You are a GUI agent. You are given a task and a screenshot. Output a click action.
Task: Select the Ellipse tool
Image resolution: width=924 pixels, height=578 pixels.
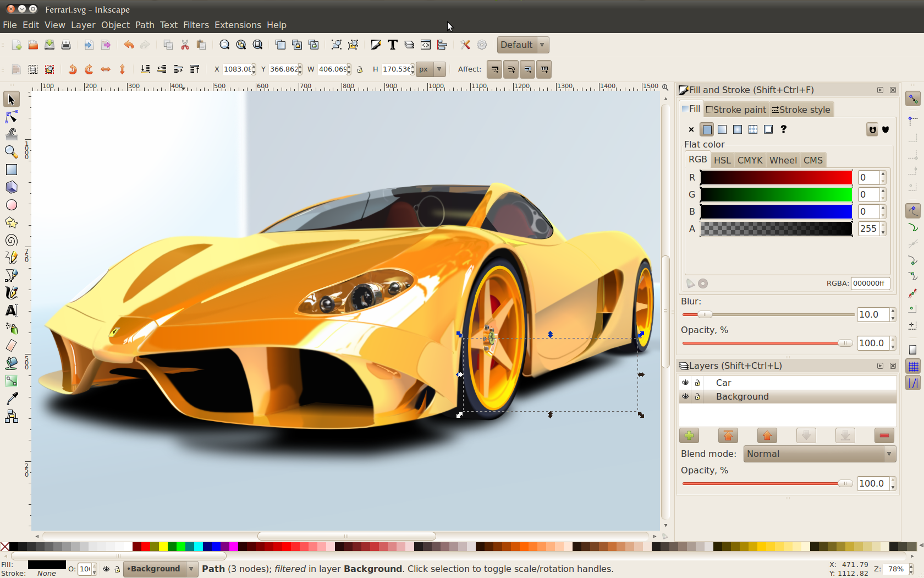click(11, 205)
